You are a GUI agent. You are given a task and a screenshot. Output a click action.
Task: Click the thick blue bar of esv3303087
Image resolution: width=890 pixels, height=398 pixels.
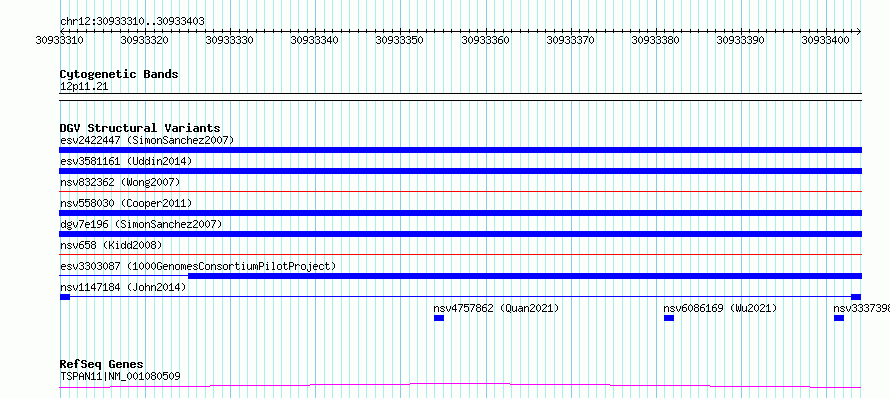(524, 276)
